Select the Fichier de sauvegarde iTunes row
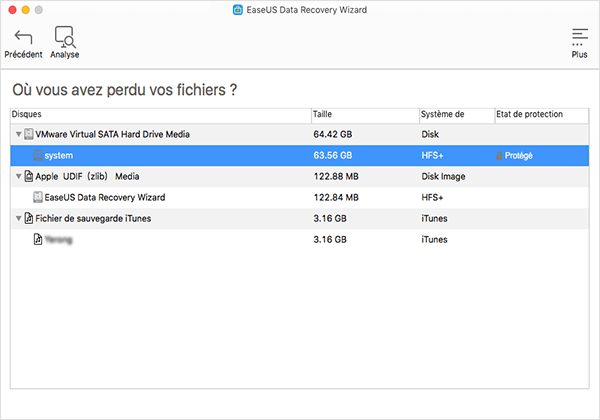This screenshot has height=420, width=600. (300, 218)
